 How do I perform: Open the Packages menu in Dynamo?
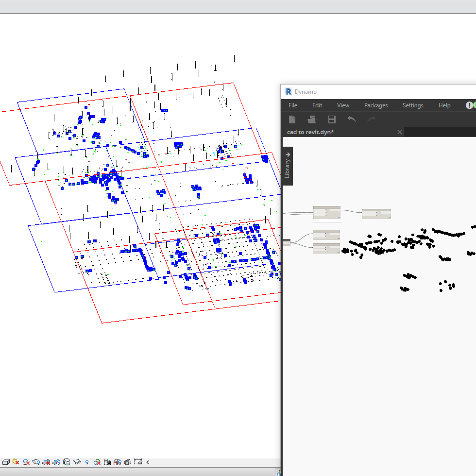point(376,105)
